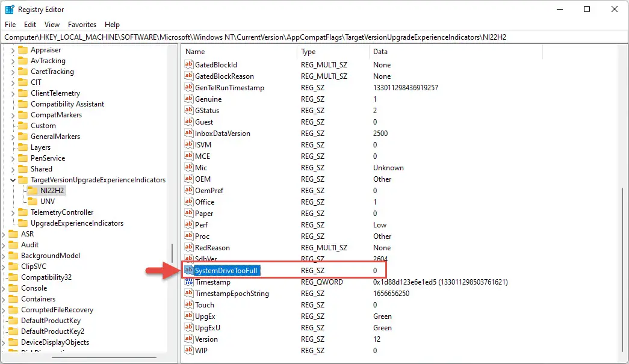The height and width of the screenshot is (364, 629).
Task: Open the Favorites menu
Action: pyautogui.click(x=82, y=25)
